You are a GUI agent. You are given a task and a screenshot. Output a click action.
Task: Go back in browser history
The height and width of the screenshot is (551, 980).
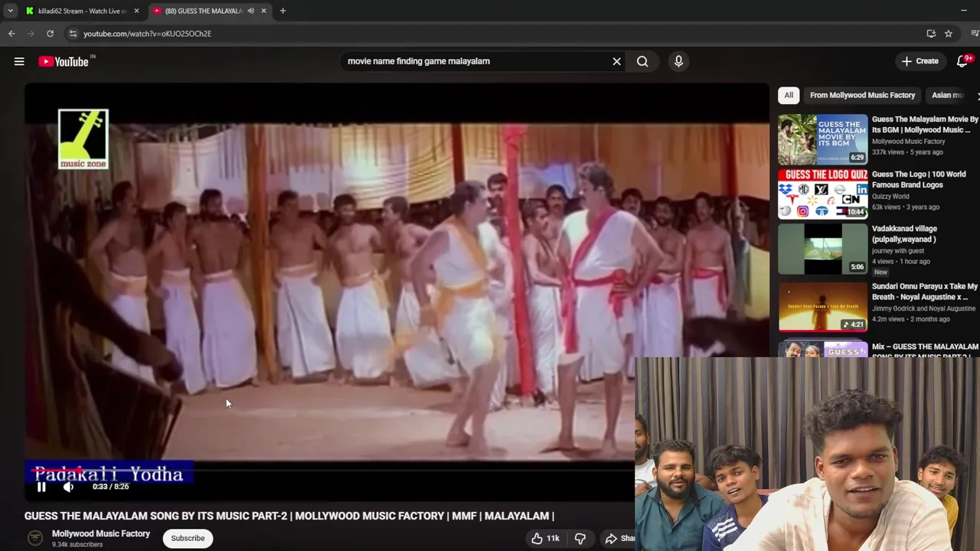point(11,34)
